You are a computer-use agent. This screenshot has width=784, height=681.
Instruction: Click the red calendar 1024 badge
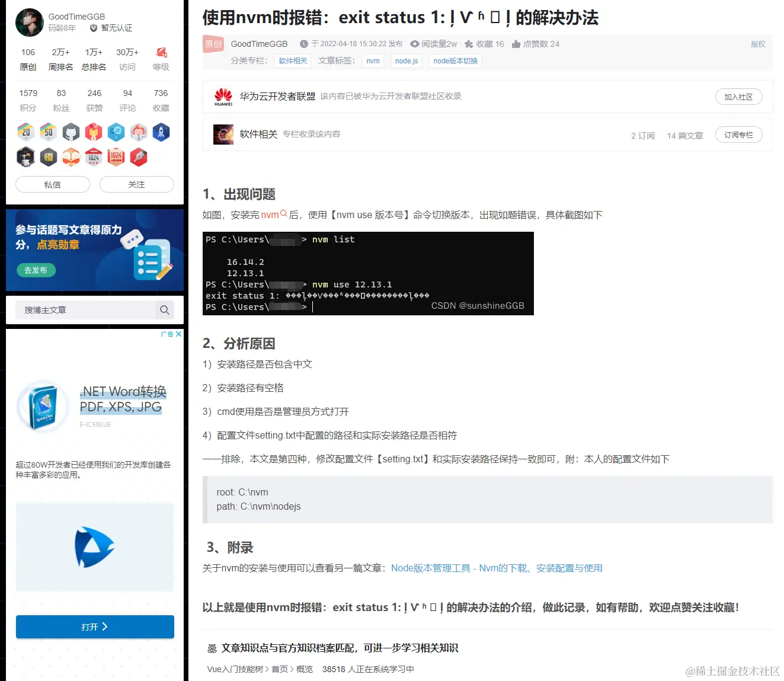(94, 157)
